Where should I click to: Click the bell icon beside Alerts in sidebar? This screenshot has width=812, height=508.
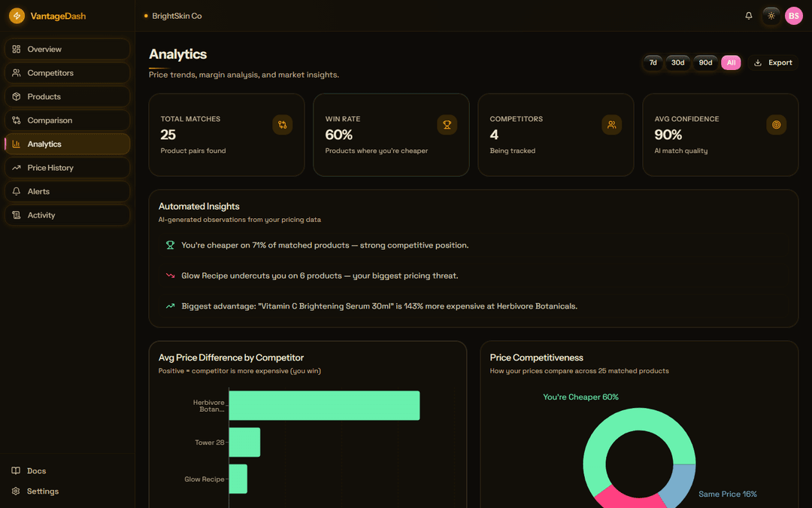pos(14,191)
